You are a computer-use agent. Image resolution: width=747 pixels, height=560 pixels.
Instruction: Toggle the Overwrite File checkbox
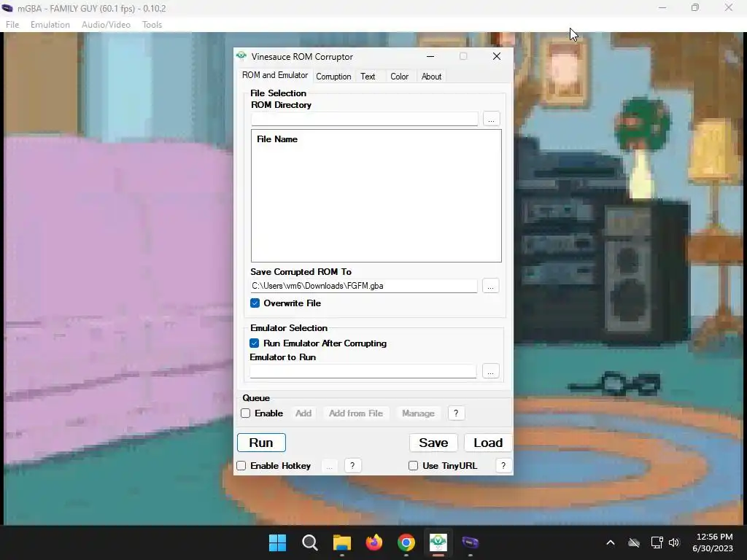coord(255,303)
